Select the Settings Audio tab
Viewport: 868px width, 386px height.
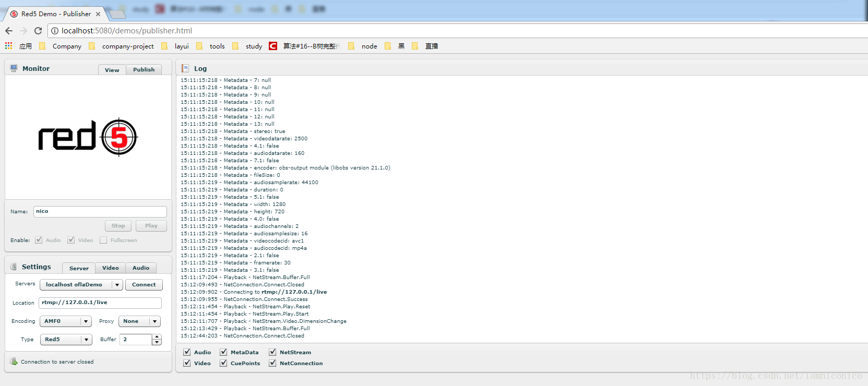tap(141, 268)
